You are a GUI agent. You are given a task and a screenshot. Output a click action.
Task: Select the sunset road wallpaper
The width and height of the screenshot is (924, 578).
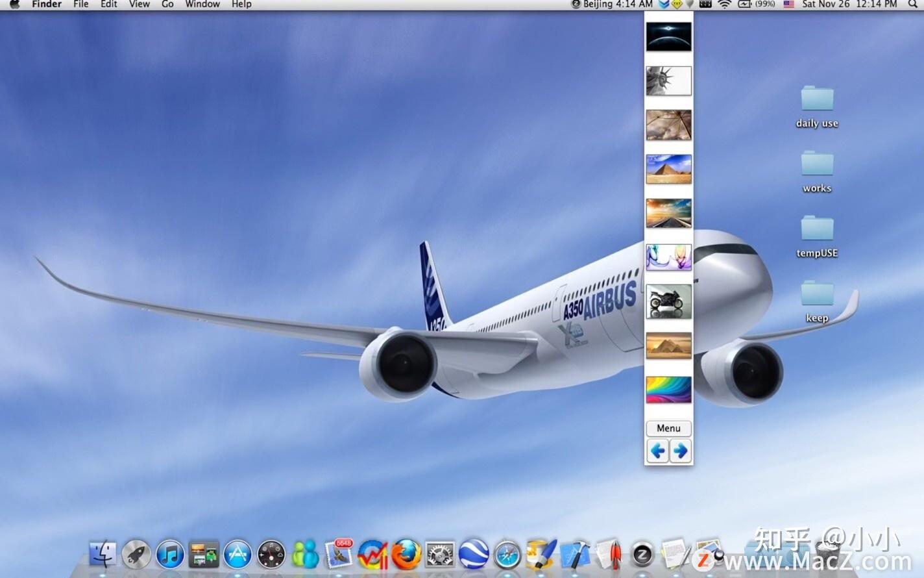click(x=668, y=213)
